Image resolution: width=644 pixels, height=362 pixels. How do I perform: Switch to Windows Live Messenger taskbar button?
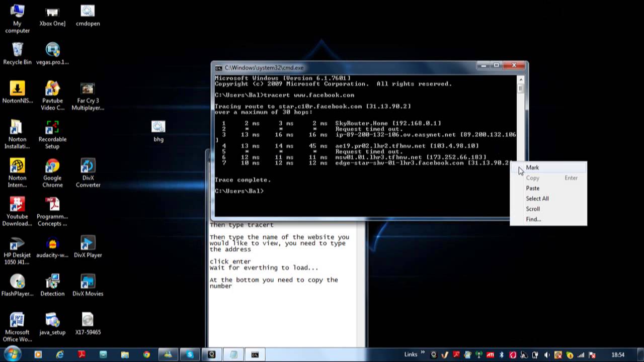[168, 354]
